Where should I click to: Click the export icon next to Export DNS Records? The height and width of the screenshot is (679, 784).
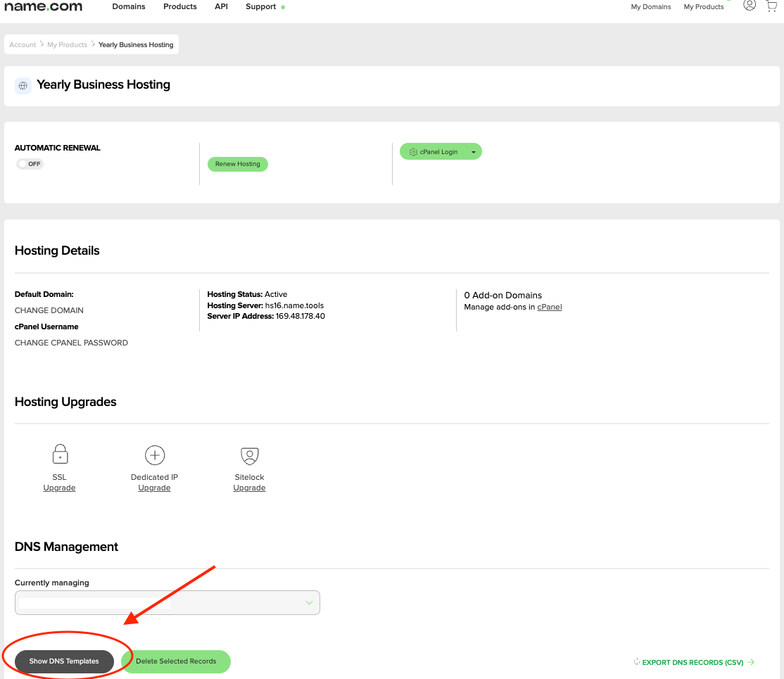tap(637, 662)
